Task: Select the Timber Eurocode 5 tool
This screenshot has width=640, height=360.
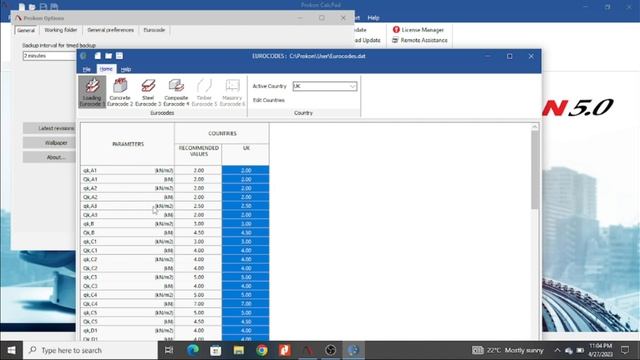Action: pos(204,92)
